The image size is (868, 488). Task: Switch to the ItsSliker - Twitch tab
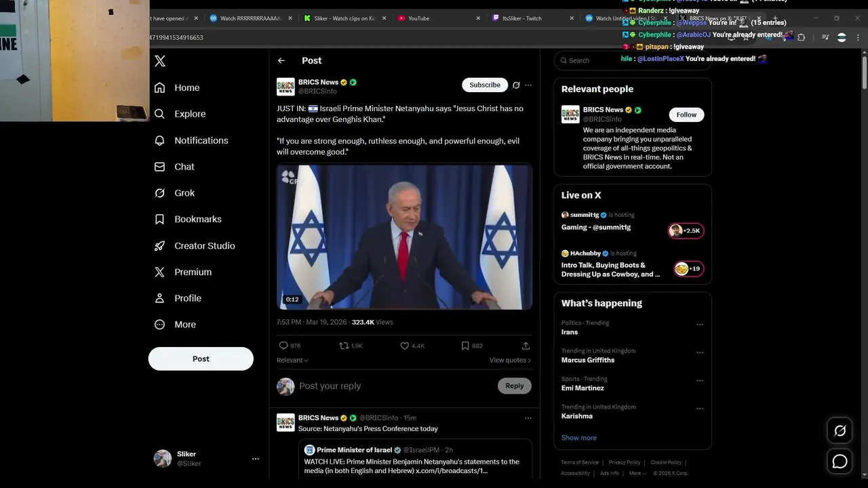533,18
